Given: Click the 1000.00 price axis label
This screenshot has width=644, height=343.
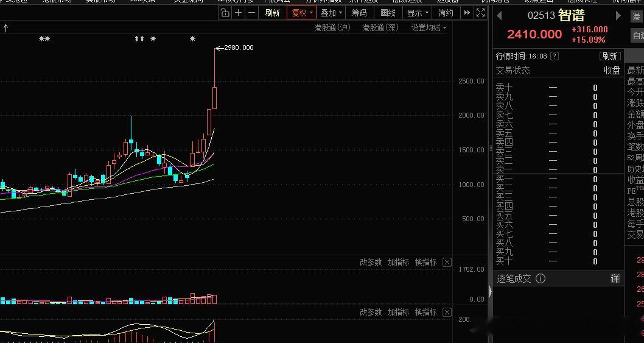Looking at the screenshot, I should pyautogui.click(x=472, y=185).
